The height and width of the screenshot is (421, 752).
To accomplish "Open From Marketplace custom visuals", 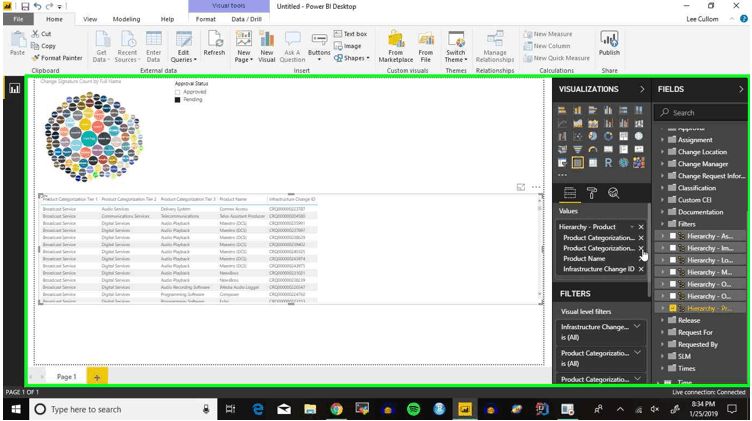I will pyautogui.click(x=396, y=47).
